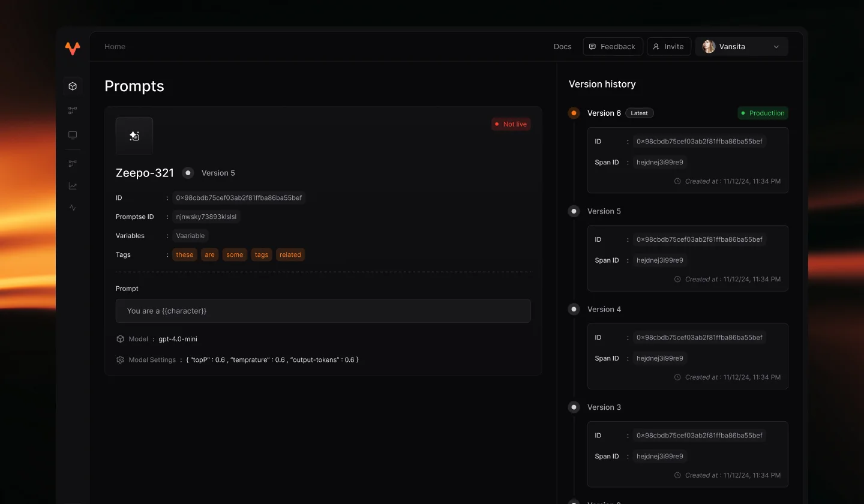Select the Version 3 timeline radio
This screenshot has width=864, height=504.
click(574, 407)
